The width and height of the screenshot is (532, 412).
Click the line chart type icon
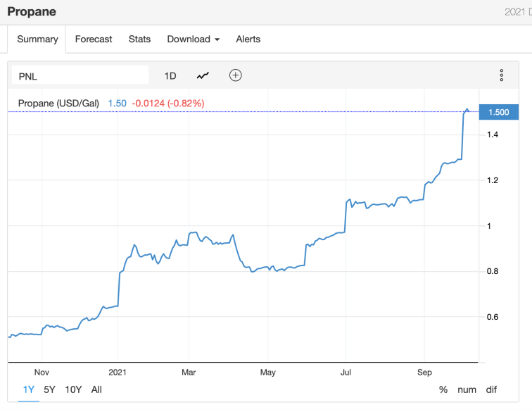tap(203, 75)
